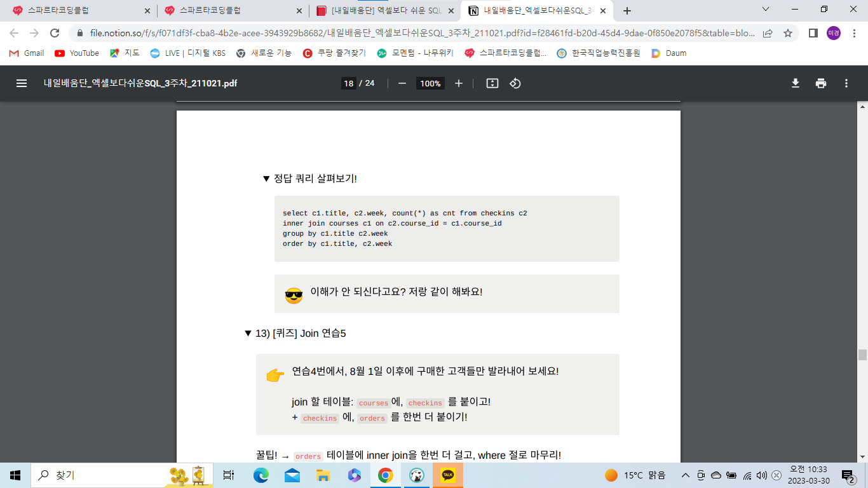This screenshot has width=868, height=488.
Task: Open the PDF viewer more actions menu
Action: coord(846,83)
